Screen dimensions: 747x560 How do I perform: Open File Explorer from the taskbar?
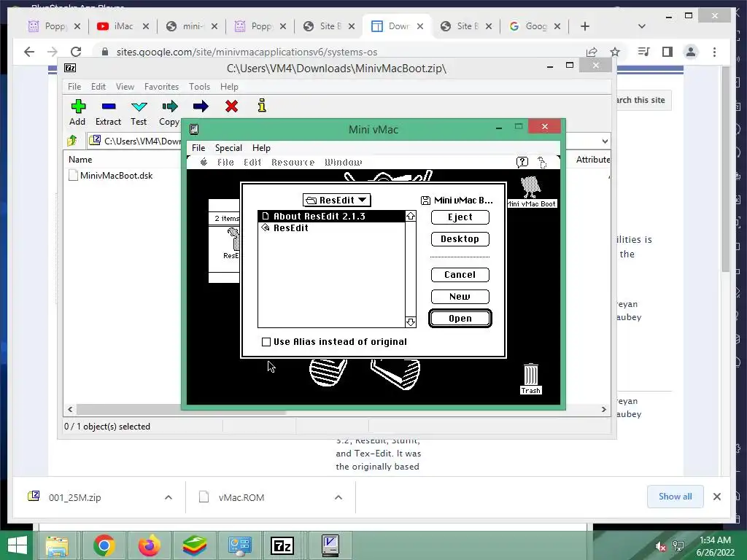coord(57,546)
